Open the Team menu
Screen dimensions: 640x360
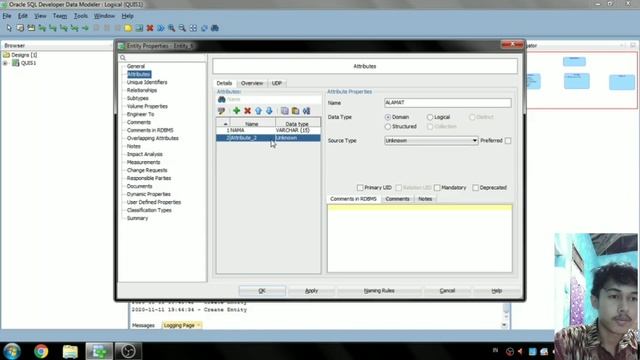pos(60,16)
